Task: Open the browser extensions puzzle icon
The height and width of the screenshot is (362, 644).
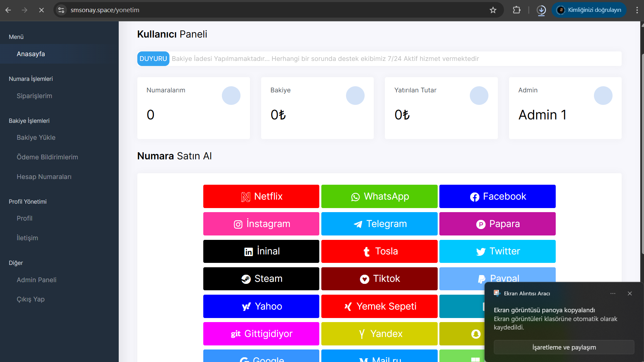Action: (x=516, y=10)
